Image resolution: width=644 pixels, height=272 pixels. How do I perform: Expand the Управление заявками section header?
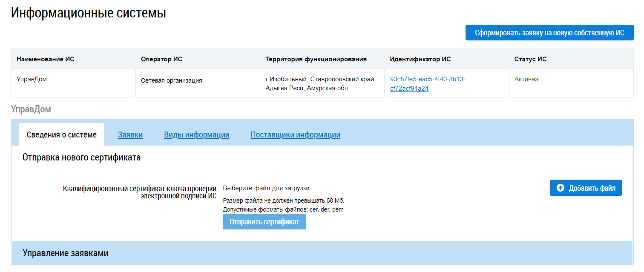tap(66, 253)
